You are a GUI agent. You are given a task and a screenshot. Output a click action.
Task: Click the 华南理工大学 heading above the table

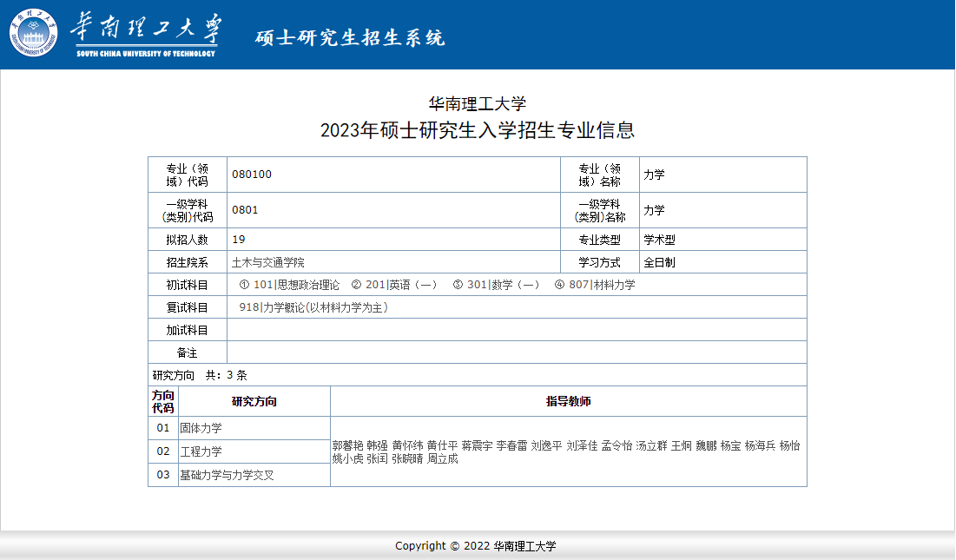click(x=478, y=103)
